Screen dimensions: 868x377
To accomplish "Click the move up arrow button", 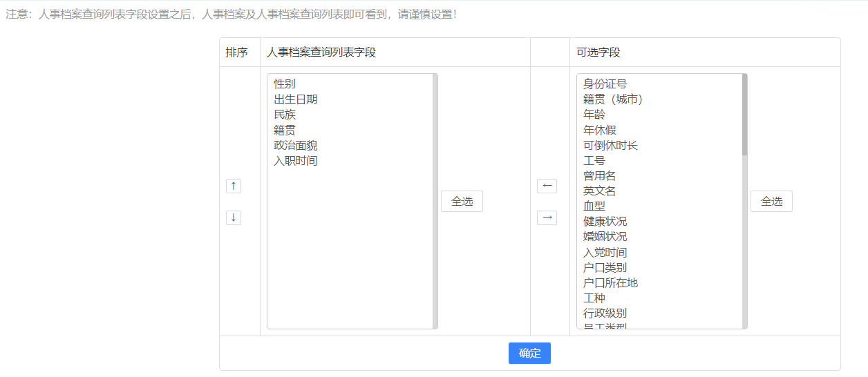I will coord(234,186).
